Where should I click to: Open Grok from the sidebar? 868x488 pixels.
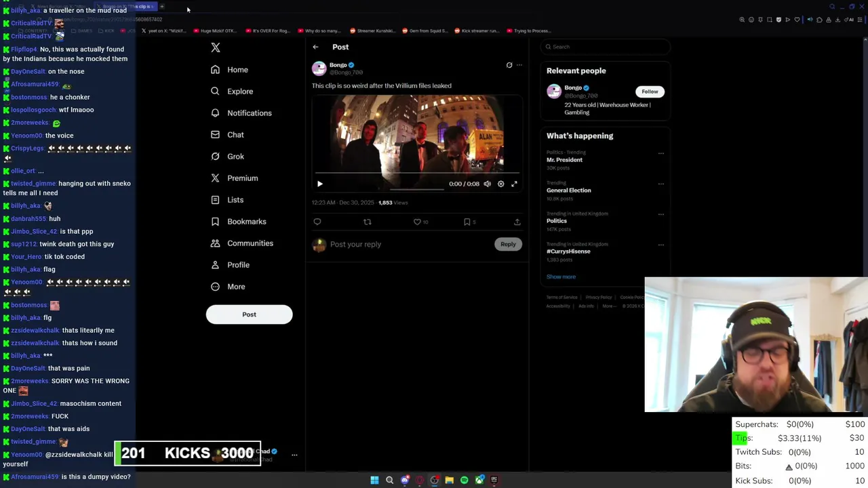pyautogui.click(x=226, y=157)
